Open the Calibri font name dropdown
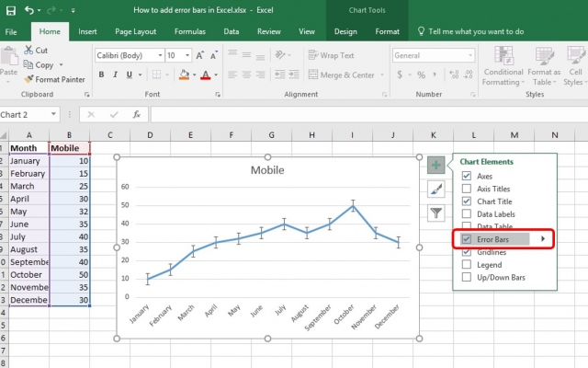The width and height of the screenshot is (588, 368). [x=160, y=55]
